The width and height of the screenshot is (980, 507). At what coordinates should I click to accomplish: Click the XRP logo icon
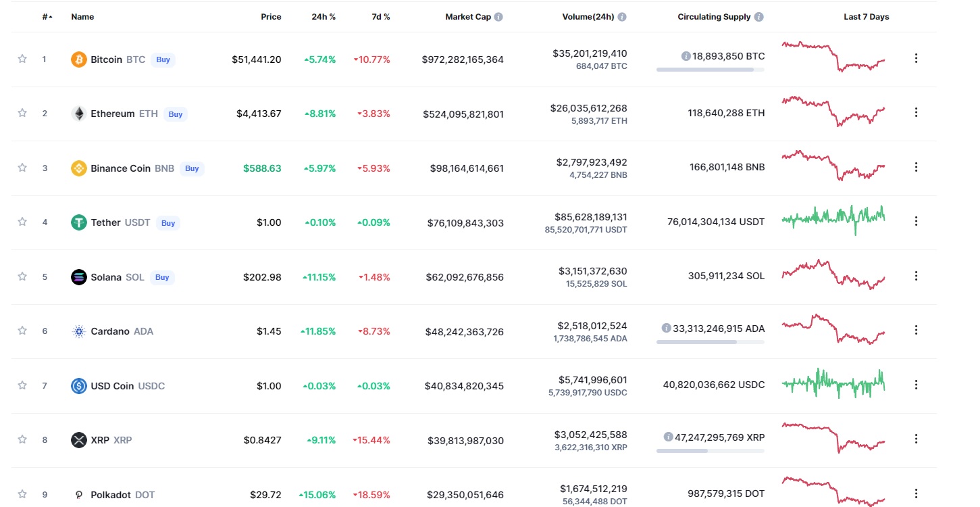(x=79, y=440)
